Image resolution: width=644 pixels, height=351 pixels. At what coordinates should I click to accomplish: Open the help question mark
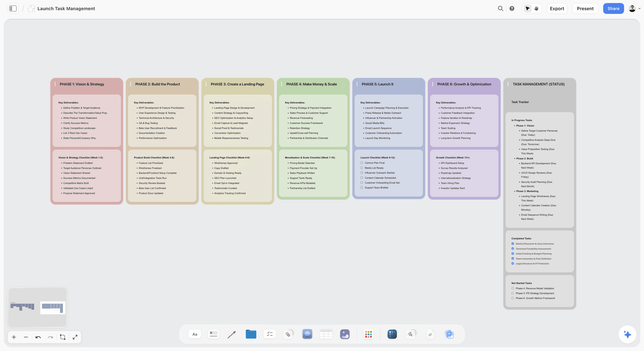pos(512,8)
